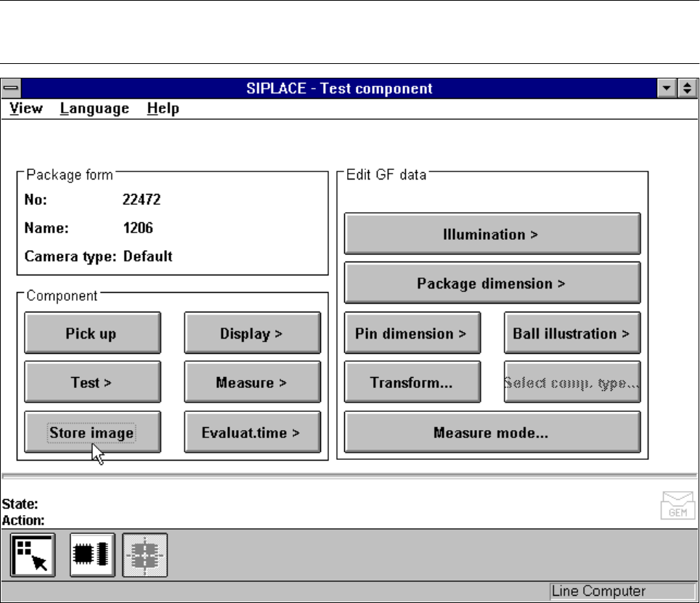This screenshot has width=700, height=603.
Task: Open the Help menu
Action: point(163,109)
